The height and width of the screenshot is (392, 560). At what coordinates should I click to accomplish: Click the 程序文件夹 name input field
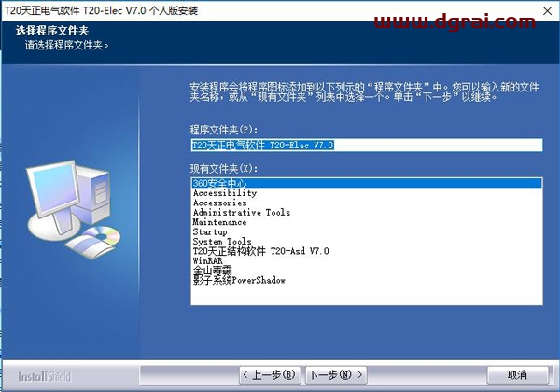tap(366, 145)
